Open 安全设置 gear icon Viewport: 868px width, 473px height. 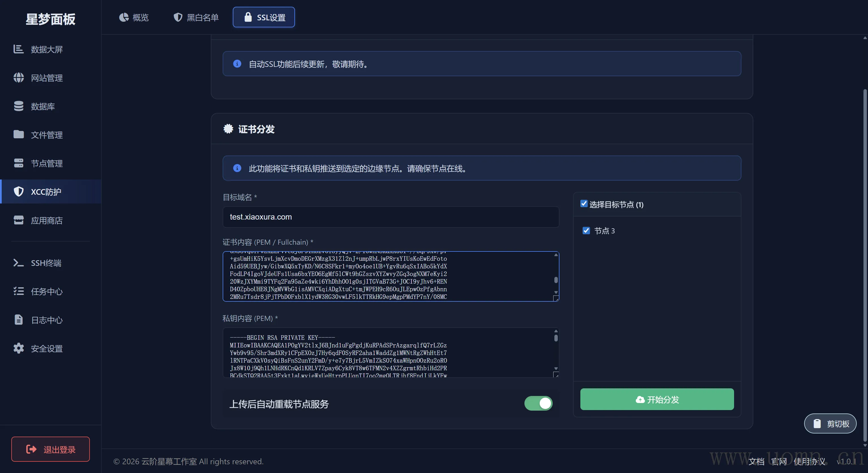tap(18, 349)
